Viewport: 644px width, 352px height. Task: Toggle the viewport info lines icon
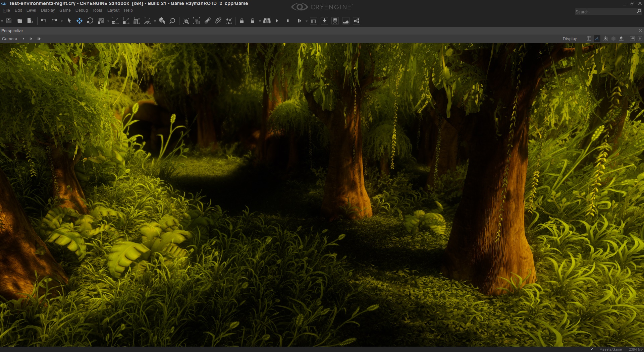(x=632, y=39)
